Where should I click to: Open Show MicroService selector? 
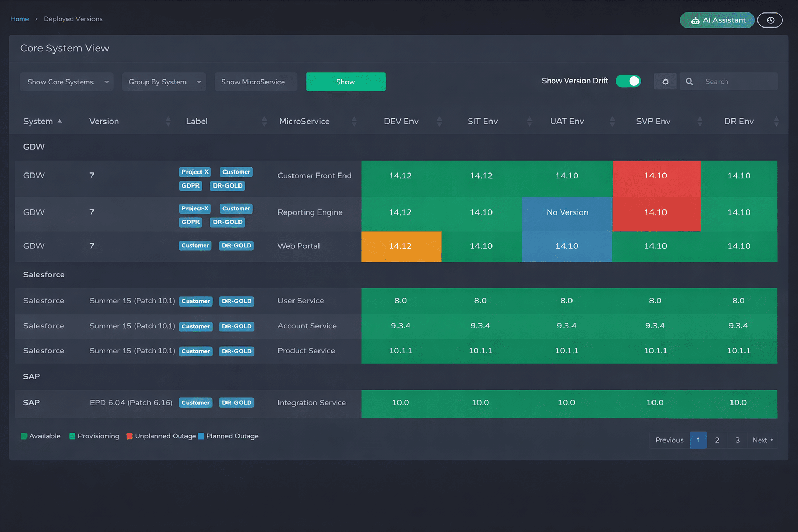[255, 82]
